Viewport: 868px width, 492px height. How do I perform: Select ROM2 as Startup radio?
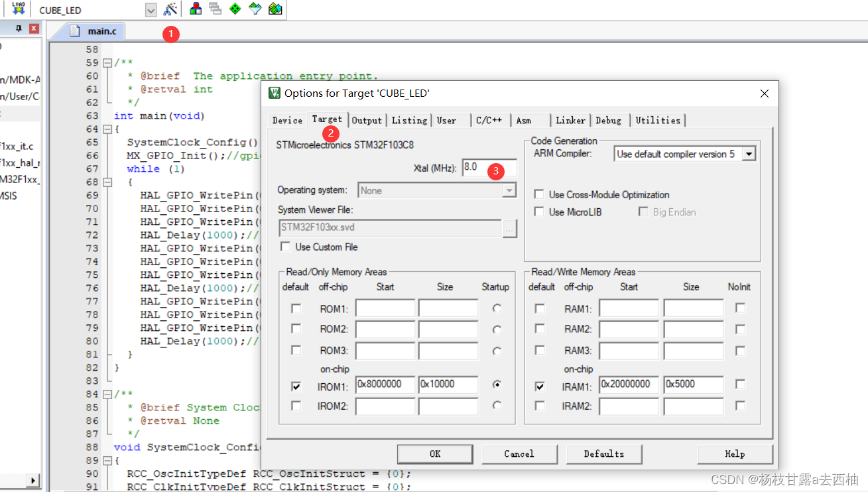point(497,330)
